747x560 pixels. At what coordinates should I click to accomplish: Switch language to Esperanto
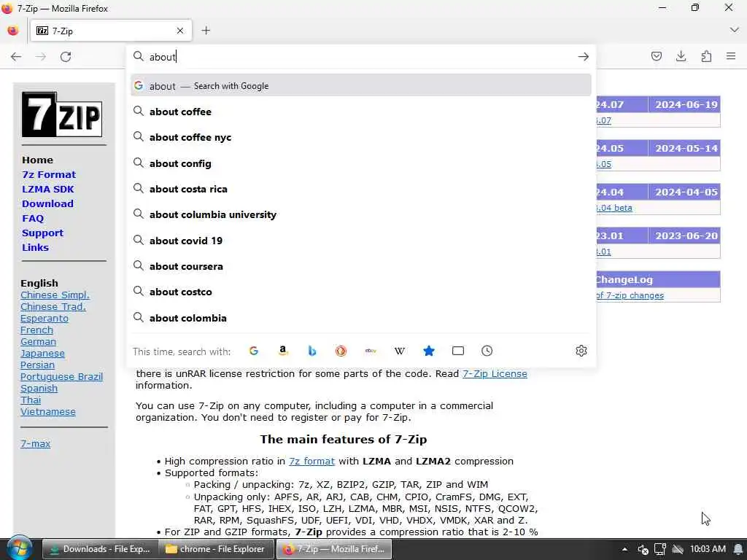pyautogui.click(x=44, y=319)
